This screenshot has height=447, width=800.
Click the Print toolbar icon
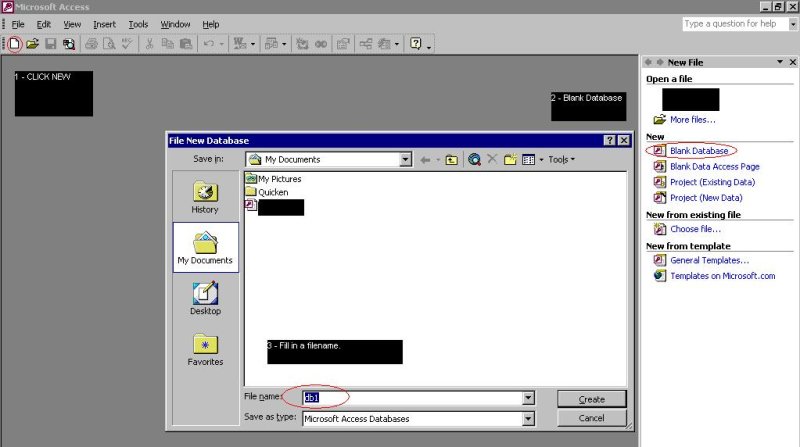click(x=91, y=44)
